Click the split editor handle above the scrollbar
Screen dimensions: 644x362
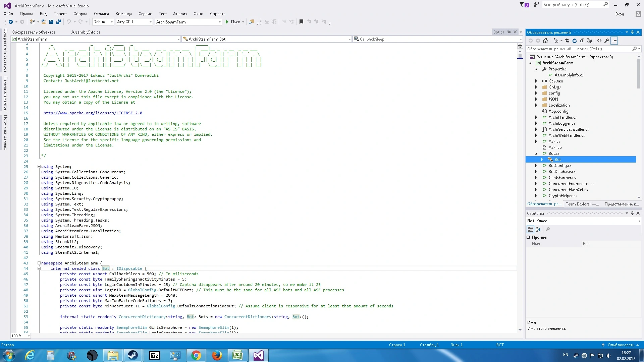point(520,46)
